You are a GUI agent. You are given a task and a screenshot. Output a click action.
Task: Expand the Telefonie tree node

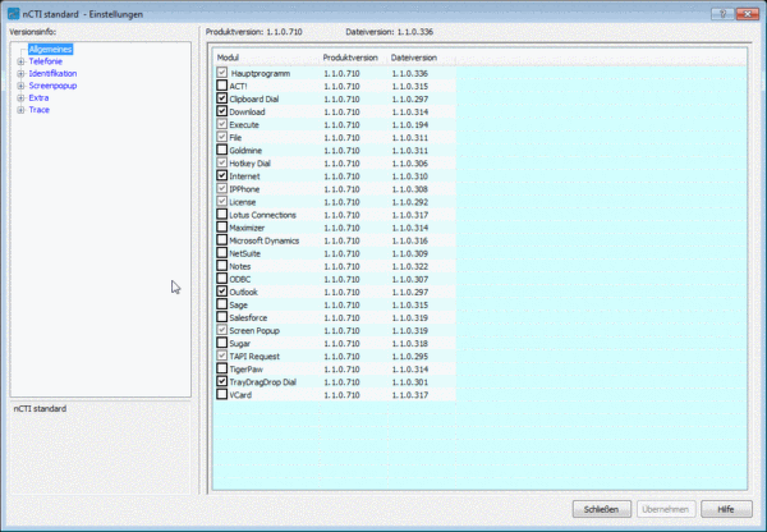[x=21, y=61]
